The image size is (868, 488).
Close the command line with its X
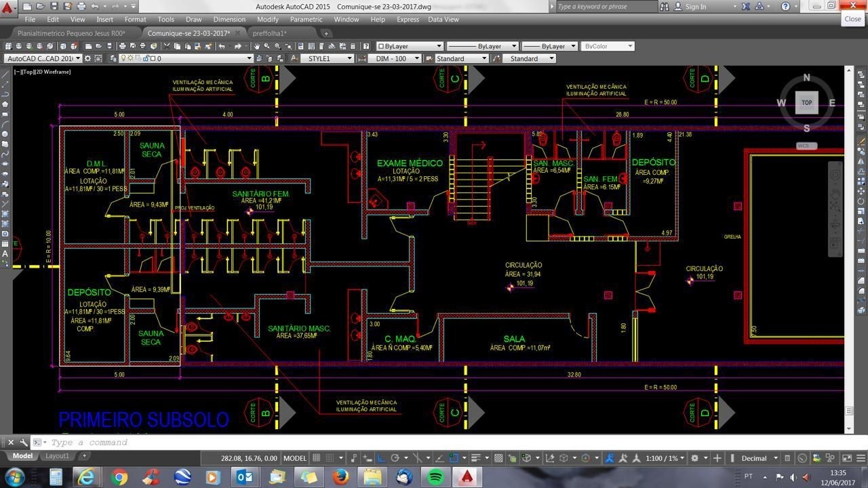click(x=10, y=442)
